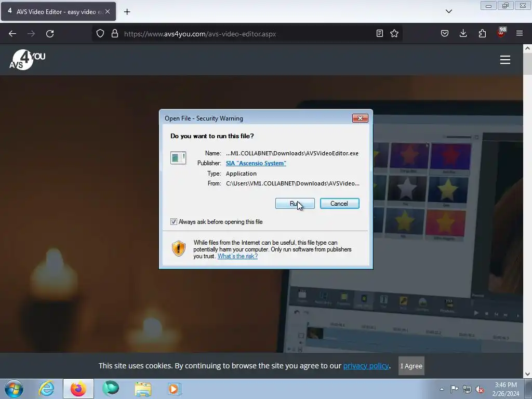
Task: Open the media player taskbar icon
Action: (x=175, y=389)
